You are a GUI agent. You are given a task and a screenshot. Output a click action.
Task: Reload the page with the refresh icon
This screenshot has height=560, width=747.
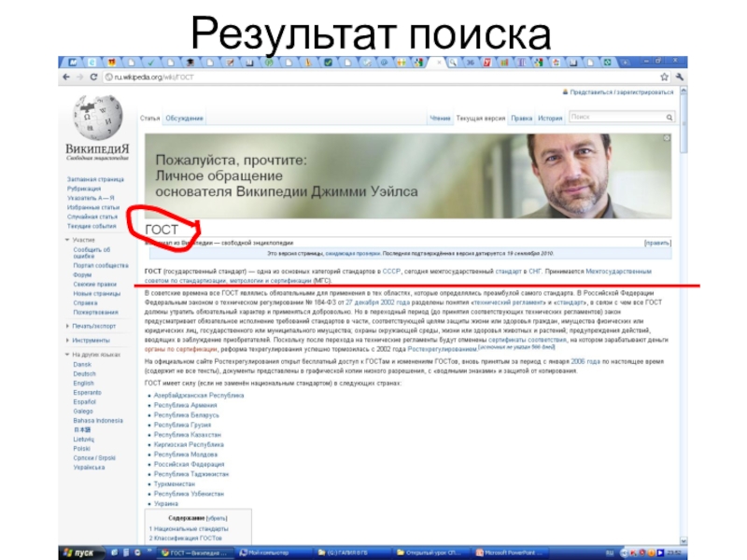94,77
